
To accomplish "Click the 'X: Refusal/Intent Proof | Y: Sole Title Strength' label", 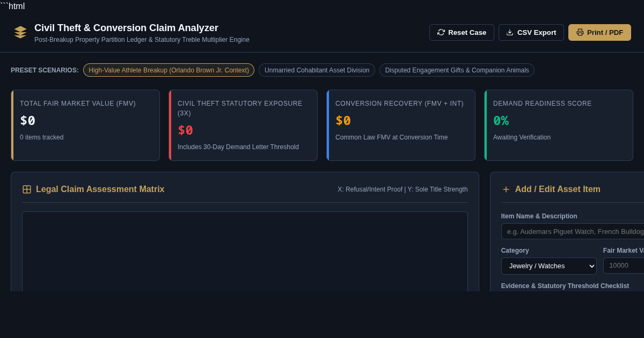I will click(x=402, y=189).
